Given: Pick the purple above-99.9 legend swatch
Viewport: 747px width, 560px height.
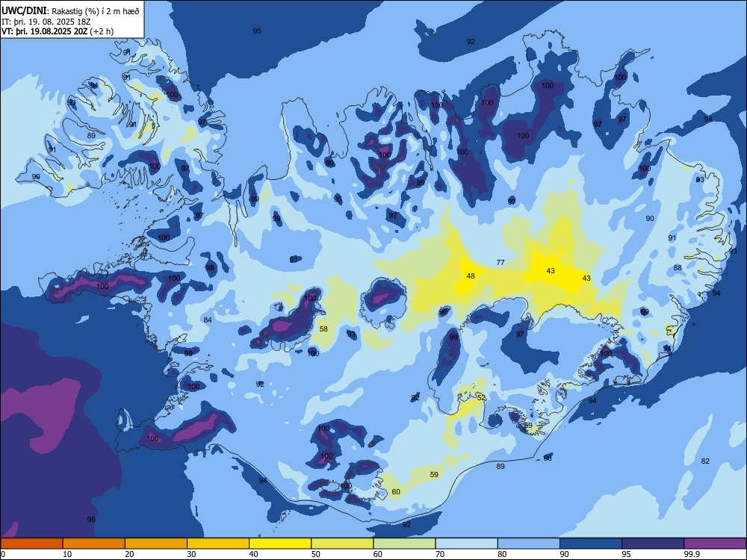Looking at the screenshot, I should pyautogui.click(x=715, y=544).
